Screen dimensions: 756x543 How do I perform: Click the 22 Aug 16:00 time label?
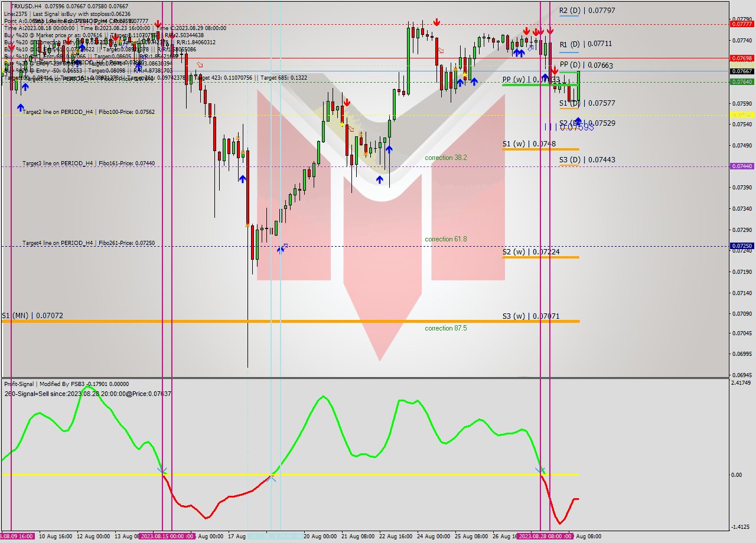pos(396,537)
